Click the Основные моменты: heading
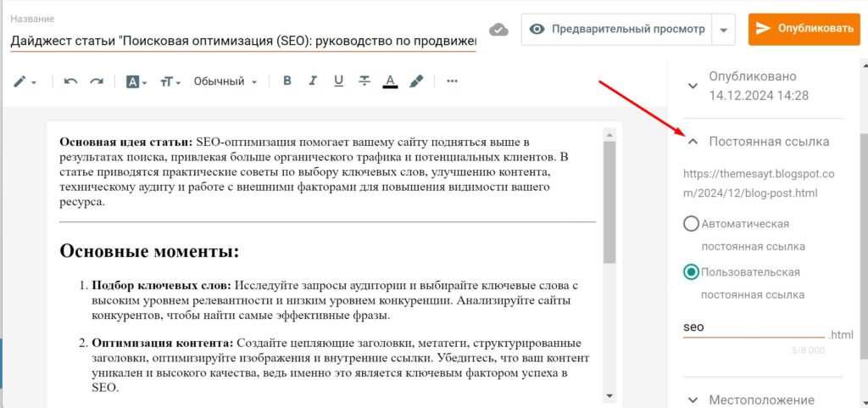 [149, 251]
